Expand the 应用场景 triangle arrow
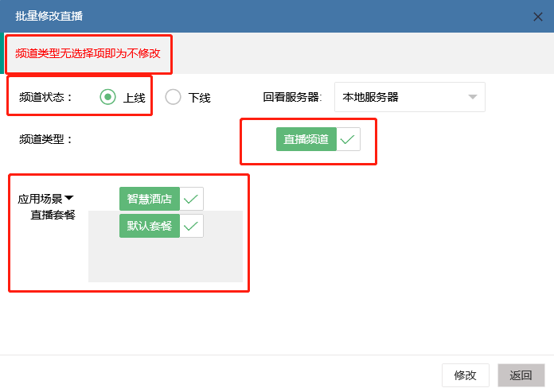 point(68,199)
